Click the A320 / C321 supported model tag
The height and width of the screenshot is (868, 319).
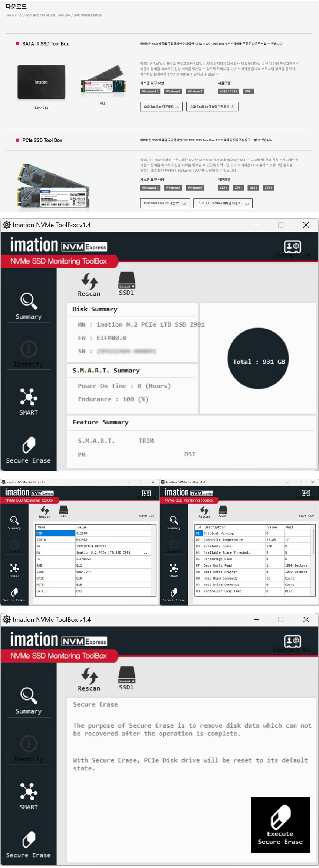coord(228,91)
